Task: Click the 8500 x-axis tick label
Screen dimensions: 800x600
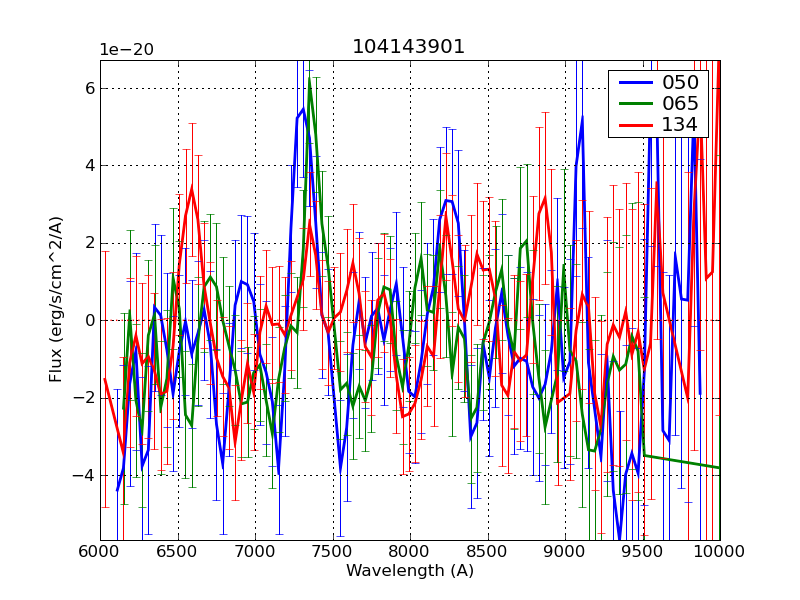Action: pyautogui.click(x=488, y=551)
